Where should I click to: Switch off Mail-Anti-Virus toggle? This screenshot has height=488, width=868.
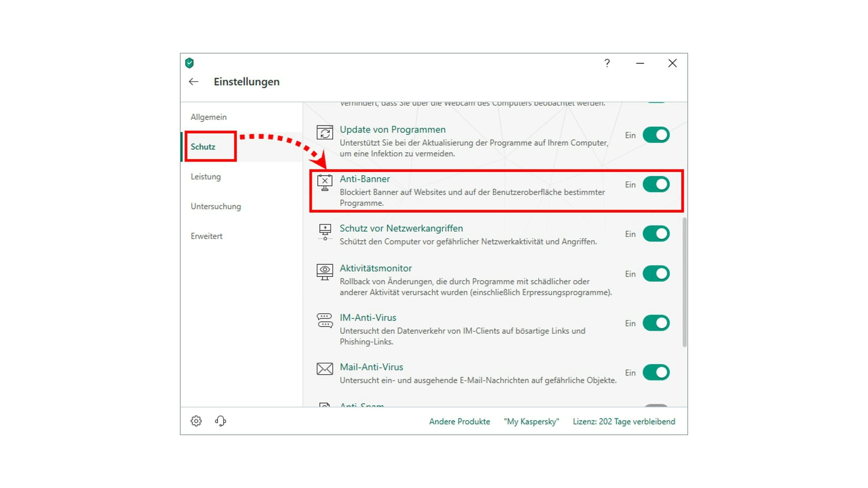656,373
